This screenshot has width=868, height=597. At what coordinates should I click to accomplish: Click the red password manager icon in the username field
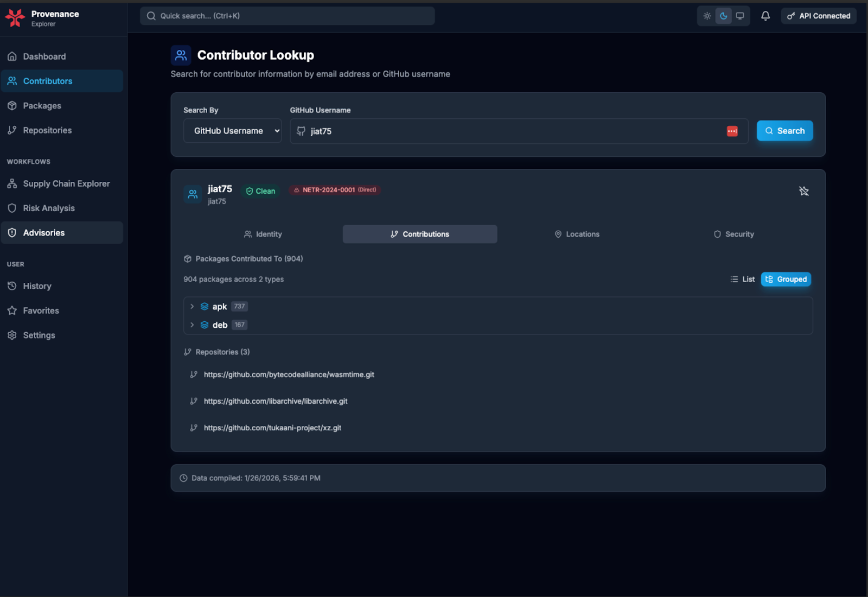pos(732,131)
